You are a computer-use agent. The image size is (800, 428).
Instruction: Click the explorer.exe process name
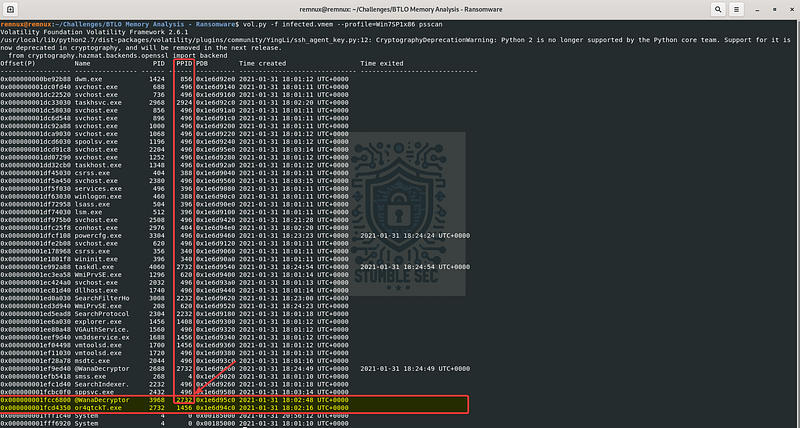click(x=98, y=322)
